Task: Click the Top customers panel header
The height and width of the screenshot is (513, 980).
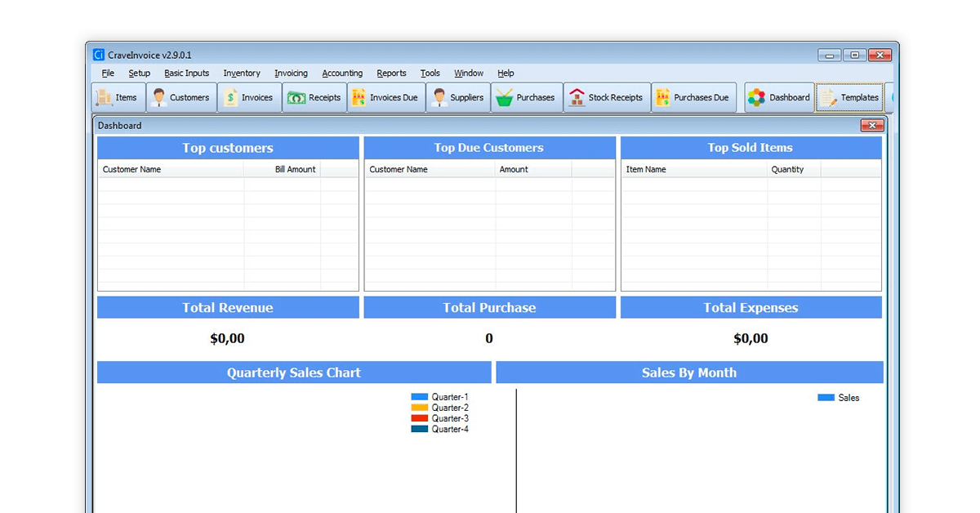Action: (228, 148)
